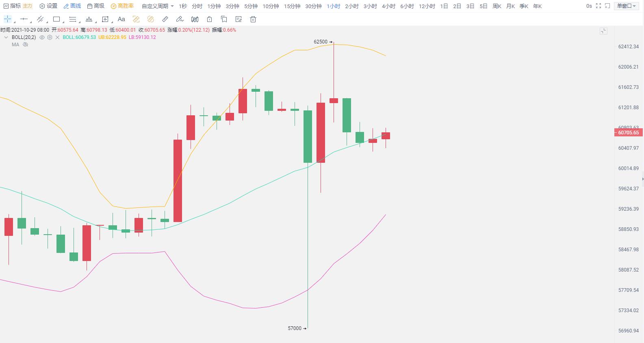The height and width of the screenshot is (343, 644).
Task: Open the fullscreen expand icon
Action: [x=598, y=6]
